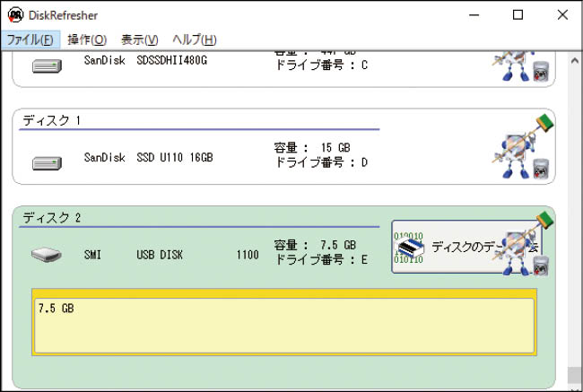The height and width of the screenshot is (392, 583).
Task: Click the drive icon beside SanDisk SDSSDHII480G
Action: pos(47,65)
